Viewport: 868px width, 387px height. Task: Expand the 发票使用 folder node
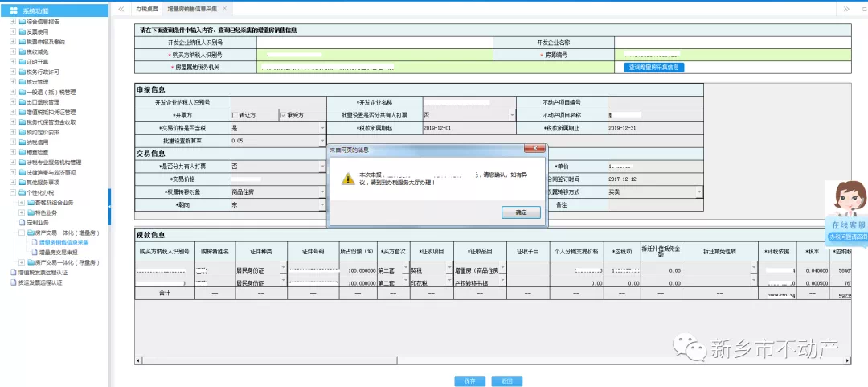[x=12, y=31]
